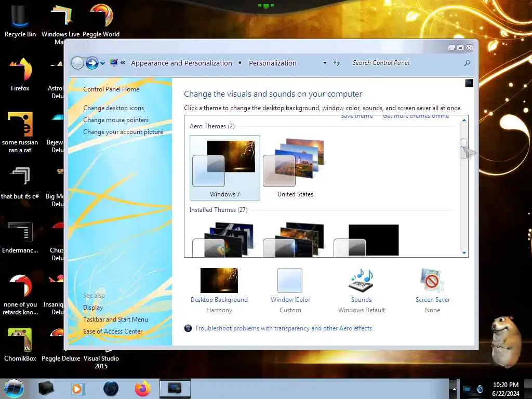The image size is (532, 399).
Task: Click the Appearance and Personalization breadcrumb
Action: (181, 63)
